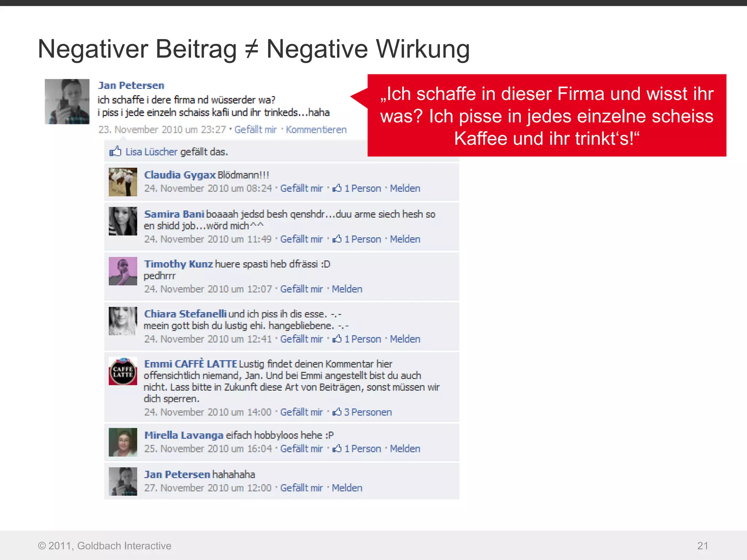Click timestamp 27. November 2010 um 12:00

(208, 488)
